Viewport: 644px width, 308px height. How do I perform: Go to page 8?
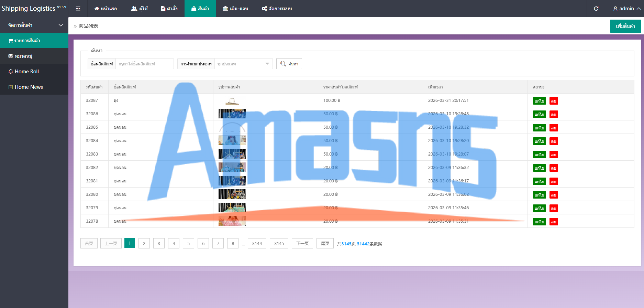(233, 243)
